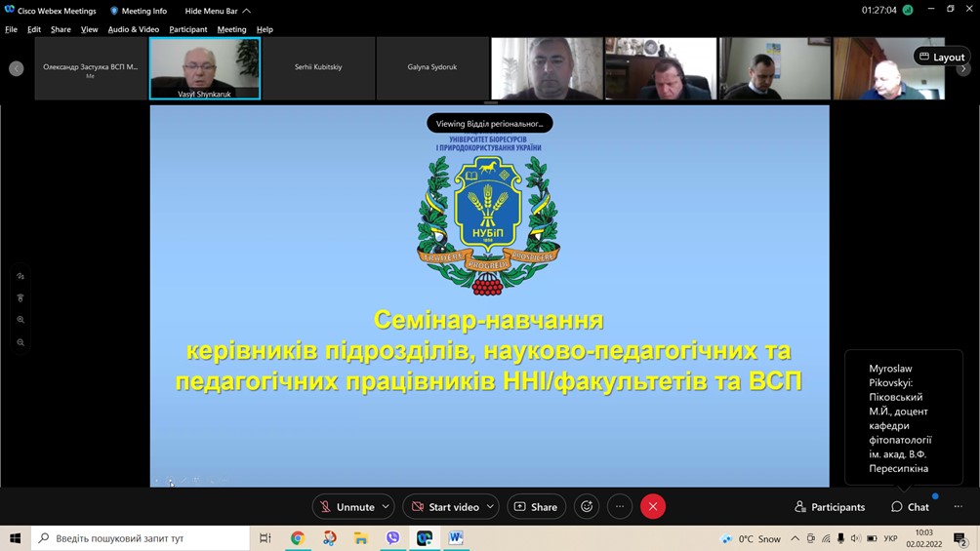980x551 pixels.
Task: Click the Share button
Action: coord(536,507)
